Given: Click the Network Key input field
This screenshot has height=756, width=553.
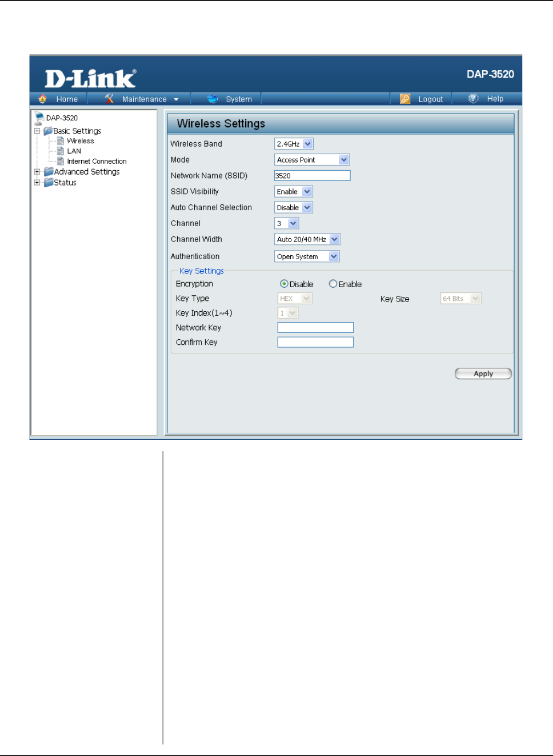Looking at the screenshot, I should [315, 327].
